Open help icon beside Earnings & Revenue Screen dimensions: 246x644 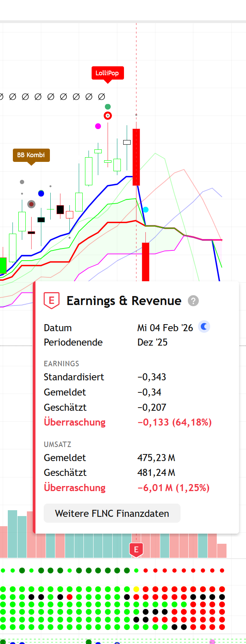tap(193, 301)
